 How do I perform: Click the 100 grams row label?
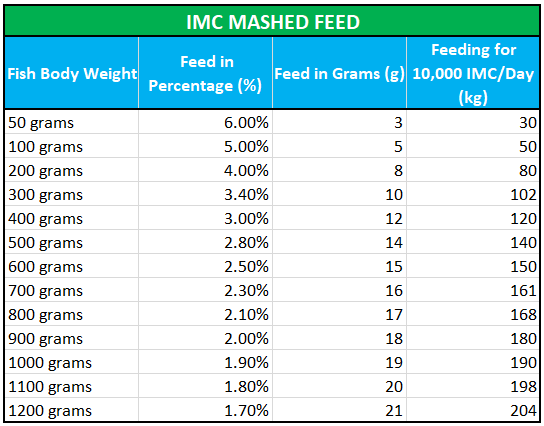tap(72, 146)
